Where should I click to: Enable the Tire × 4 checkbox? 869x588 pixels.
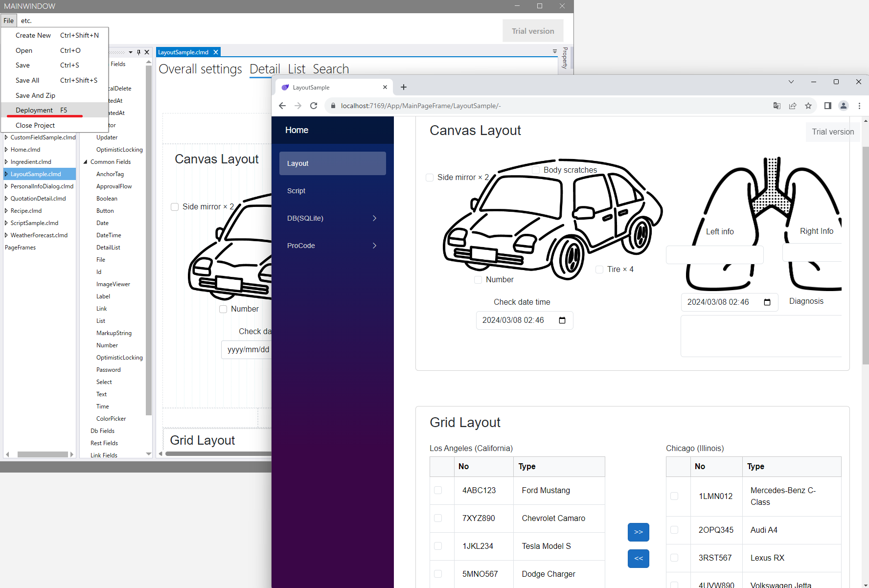point(599,270)
